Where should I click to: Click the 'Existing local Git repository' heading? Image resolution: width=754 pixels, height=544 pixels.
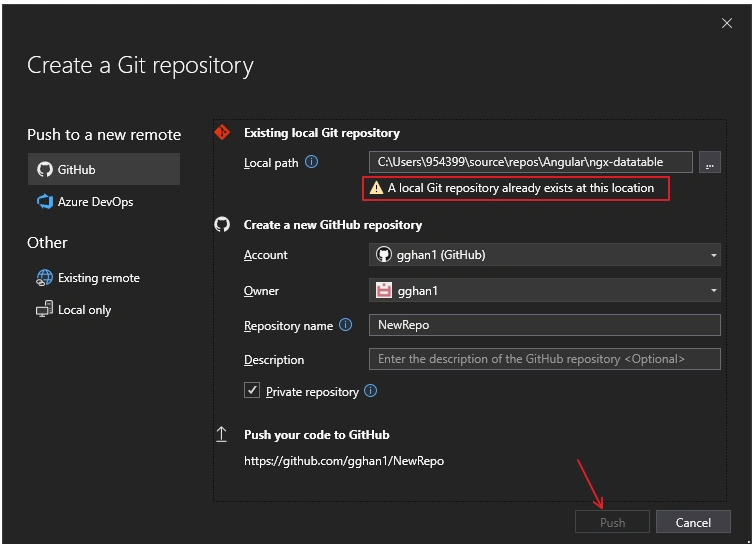point(322,133)
